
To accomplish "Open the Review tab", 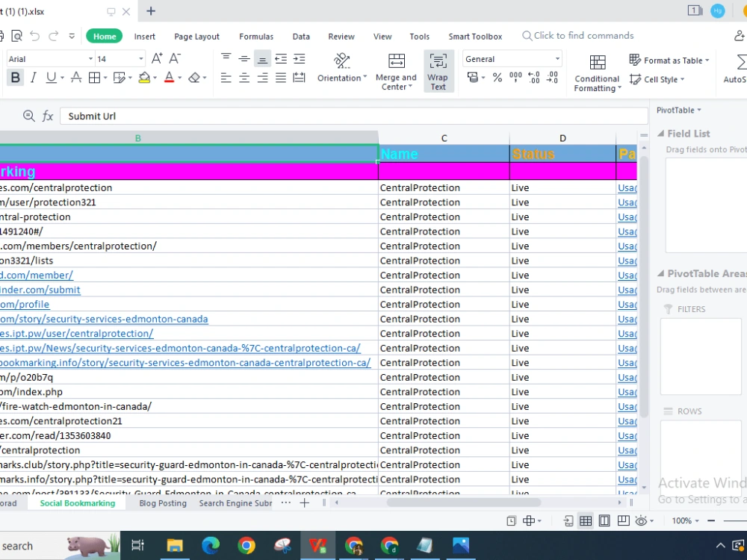I will click(x=341, y=37).
